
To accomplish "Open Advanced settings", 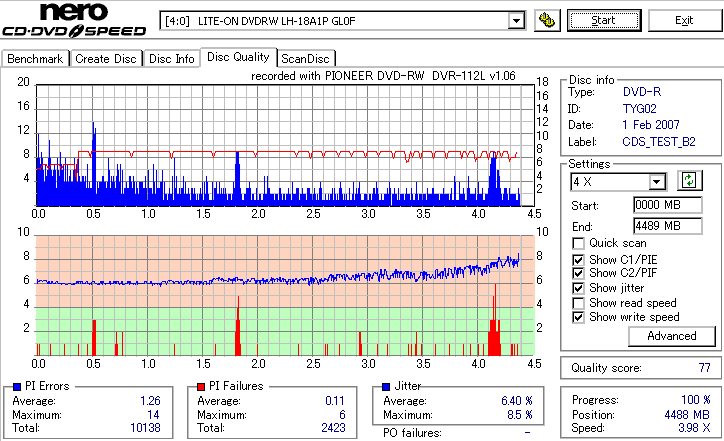I will 672,336.
